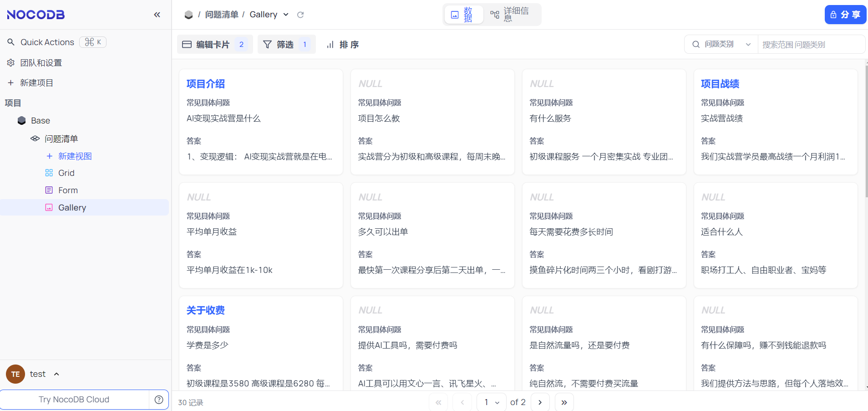Open the page number 1 dropdown
Screen dimensions: 868x411
click(492, 402)
